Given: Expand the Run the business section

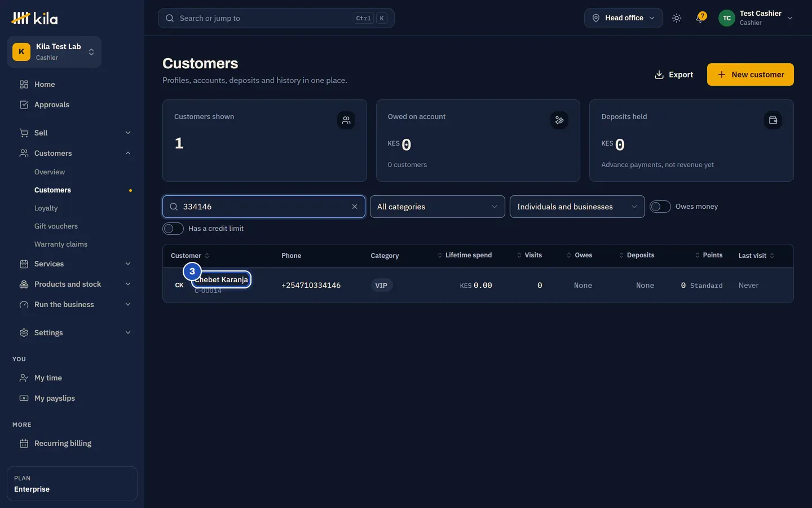Looking at the screenshot, I should click(x=76, y=304).
